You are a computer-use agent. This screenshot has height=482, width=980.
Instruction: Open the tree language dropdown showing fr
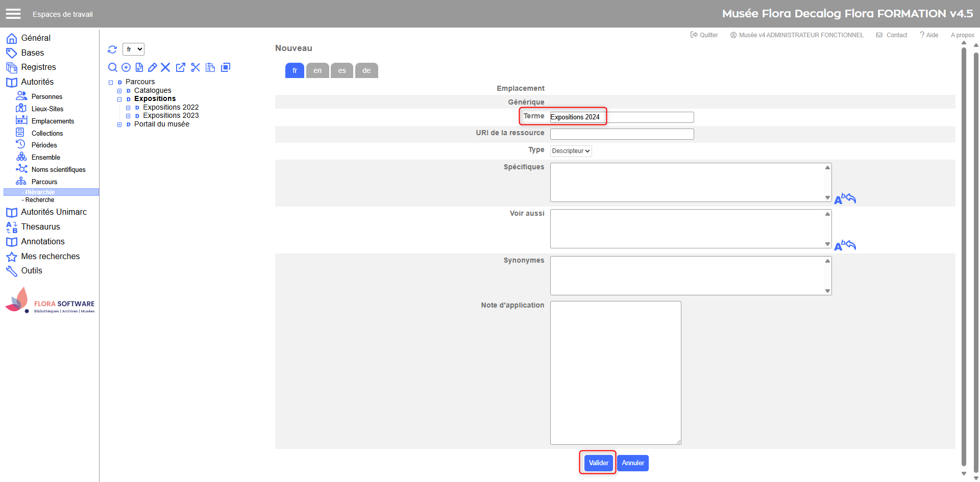coord(133,49)
